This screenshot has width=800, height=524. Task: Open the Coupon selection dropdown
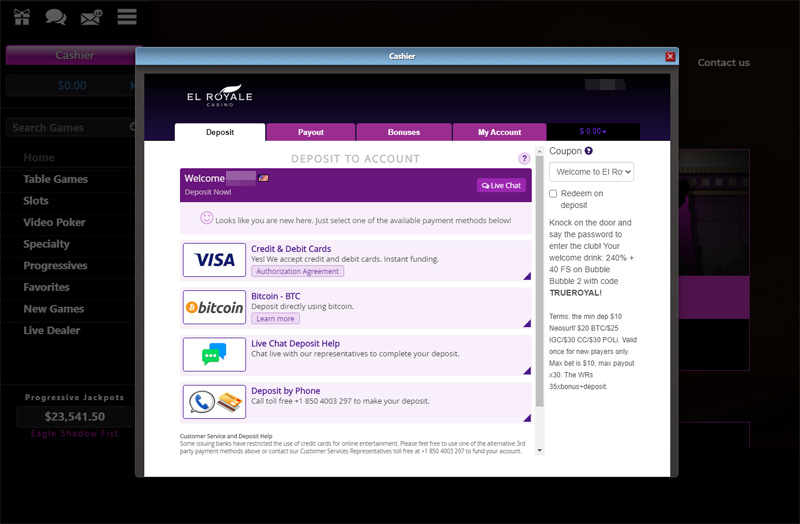[591, 172]
